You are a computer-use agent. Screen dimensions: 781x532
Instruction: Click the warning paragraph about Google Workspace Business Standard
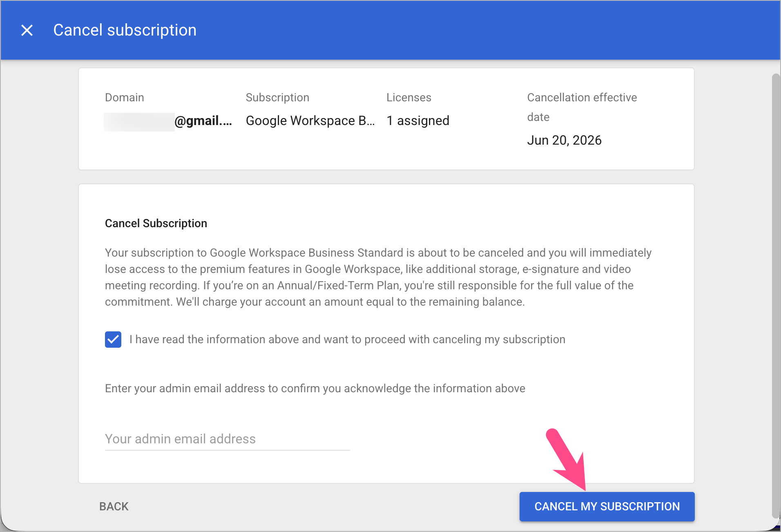[x=378, y=277]
